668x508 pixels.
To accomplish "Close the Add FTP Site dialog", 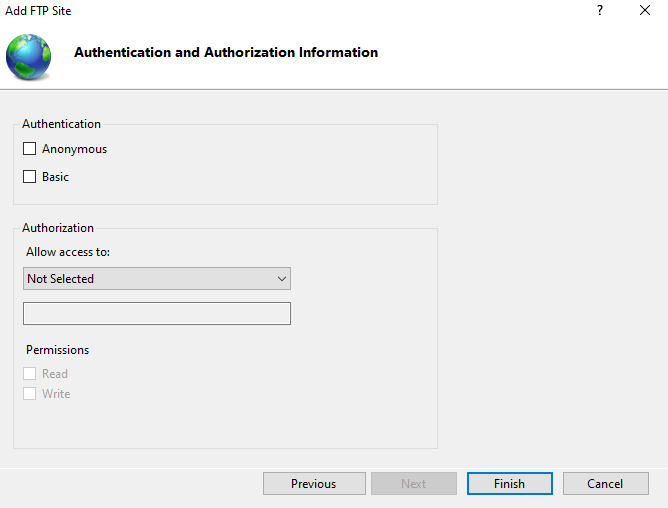I will click(645, 11).
